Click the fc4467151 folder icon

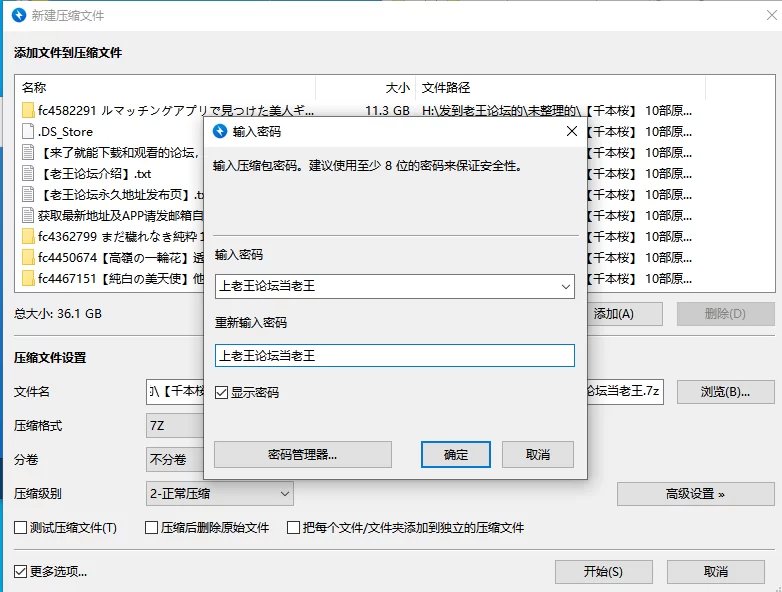coord(28,278)
